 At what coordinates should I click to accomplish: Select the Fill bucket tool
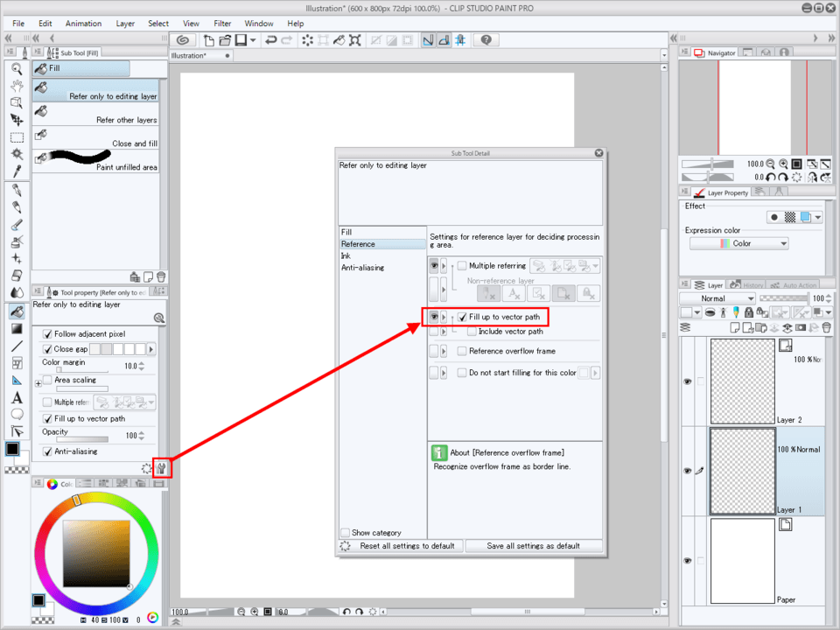pyautogui.click(x=17, y=311)
